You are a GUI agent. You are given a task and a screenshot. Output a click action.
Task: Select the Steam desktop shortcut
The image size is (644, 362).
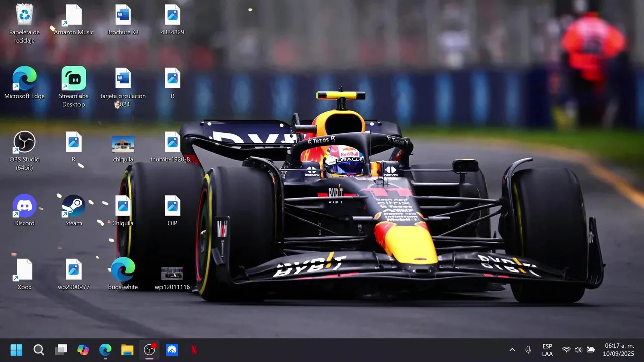coord(73,211)
